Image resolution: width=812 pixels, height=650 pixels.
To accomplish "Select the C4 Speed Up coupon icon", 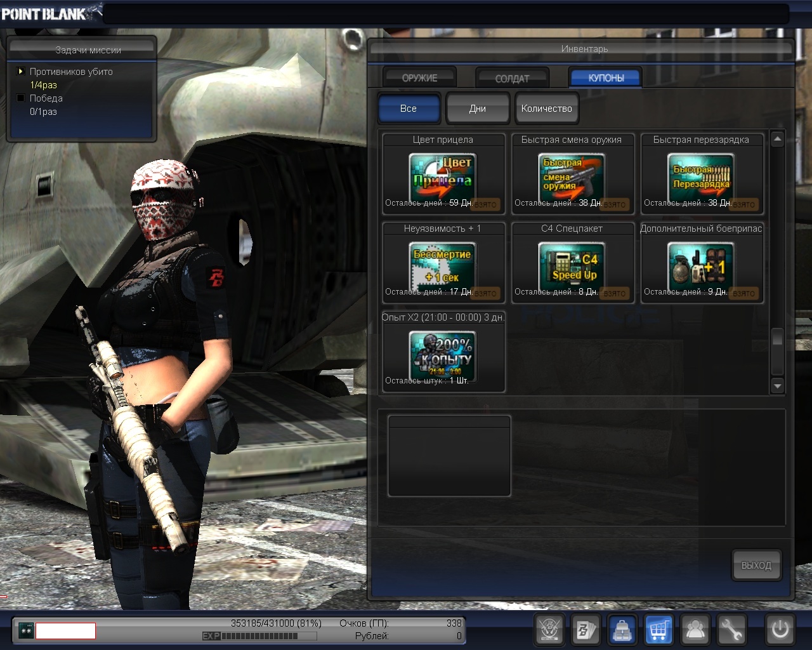I will [x=572, y=267].
